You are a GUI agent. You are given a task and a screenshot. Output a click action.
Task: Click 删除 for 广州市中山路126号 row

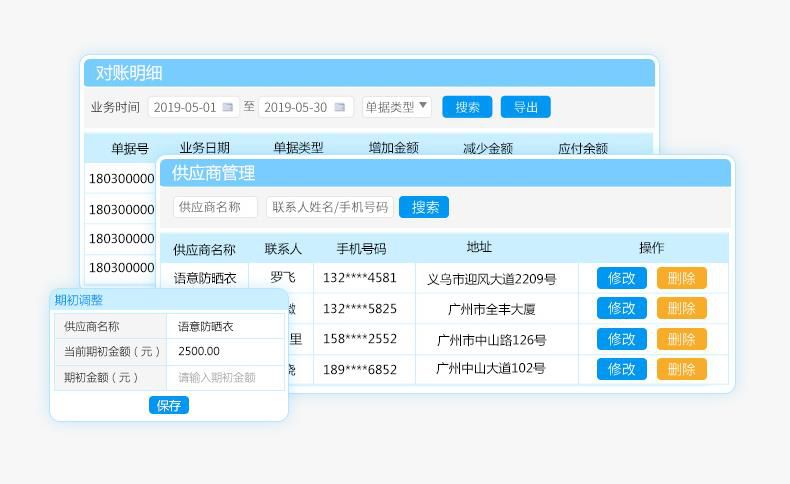click(681, 339)
